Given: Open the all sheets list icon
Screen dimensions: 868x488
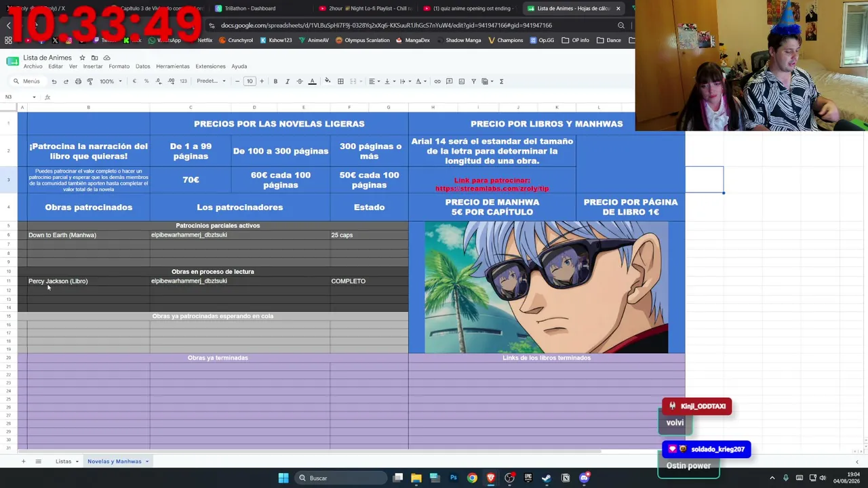Looking at the screenshot, I should (x=38, y=462).
